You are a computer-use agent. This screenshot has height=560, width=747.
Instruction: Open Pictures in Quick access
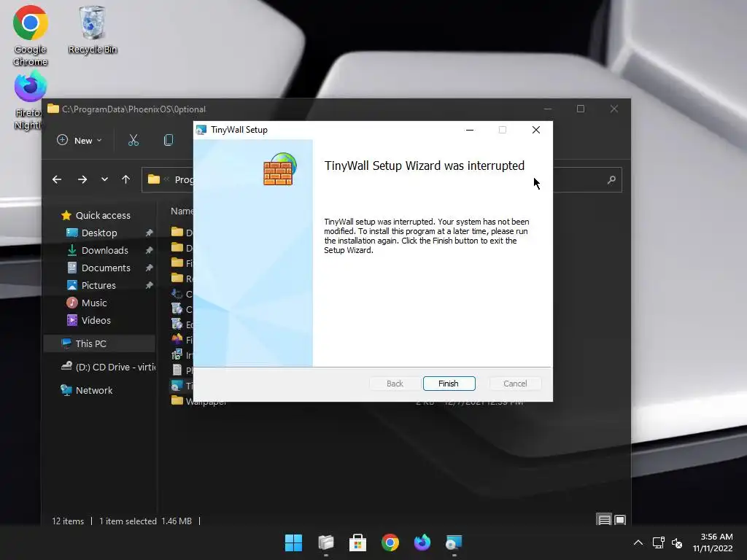92,285
